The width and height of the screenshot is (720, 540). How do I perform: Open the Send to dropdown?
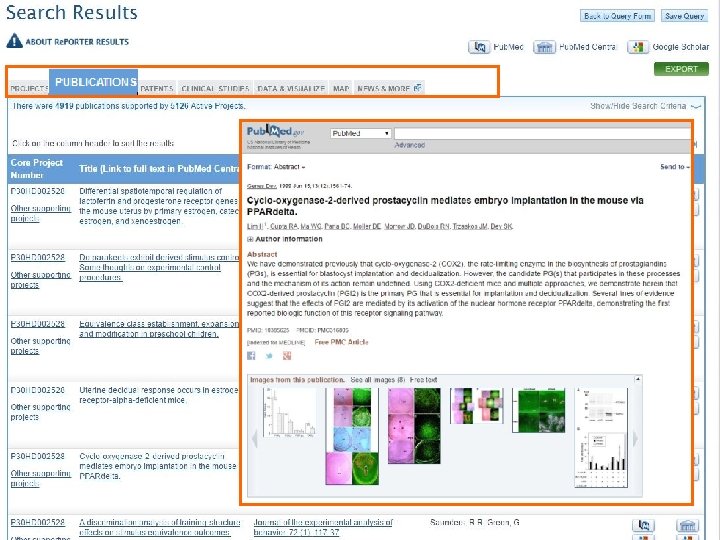tap(675, 167)
